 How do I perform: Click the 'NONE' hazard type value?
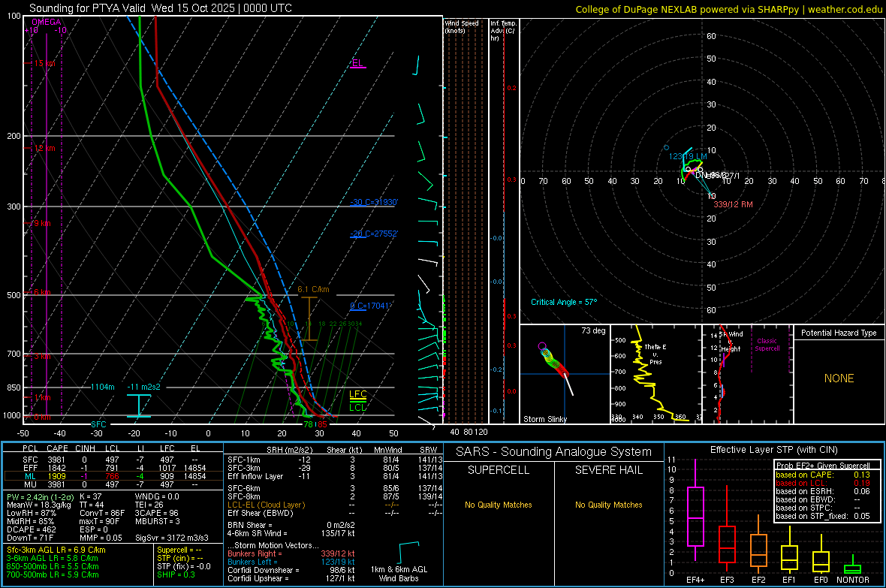point(839,378)
